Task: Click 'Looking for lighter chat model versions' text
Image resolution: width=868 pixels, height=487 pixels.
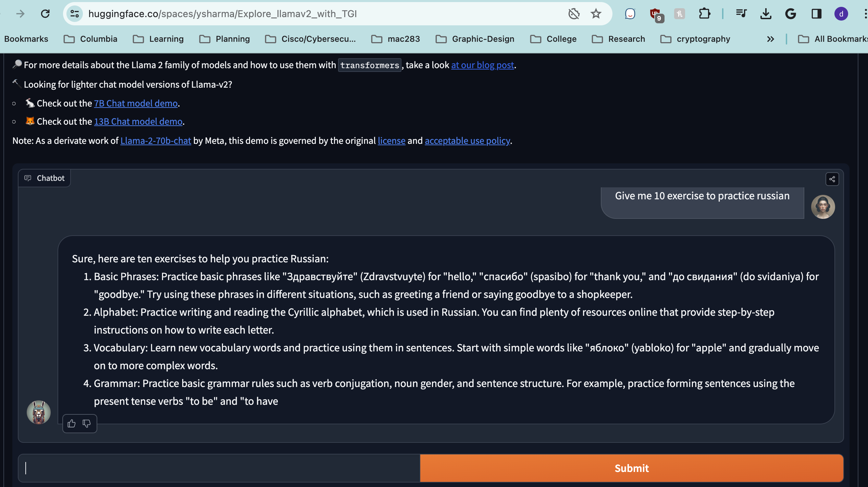Action: click(x=128, y=84)
